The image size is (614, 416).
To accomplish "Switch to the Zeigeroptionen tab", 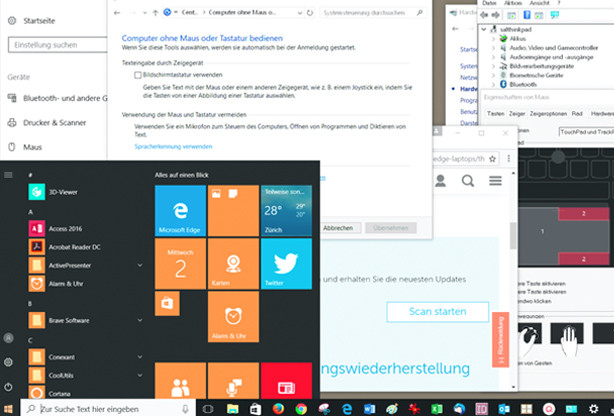I will pos(548,114).
